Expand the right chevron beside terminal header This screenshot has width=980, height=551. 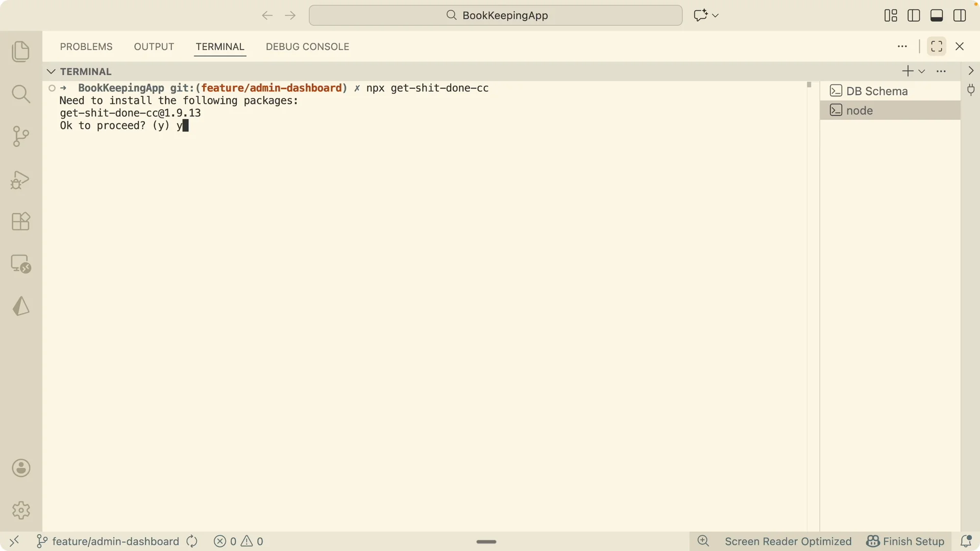971,71
